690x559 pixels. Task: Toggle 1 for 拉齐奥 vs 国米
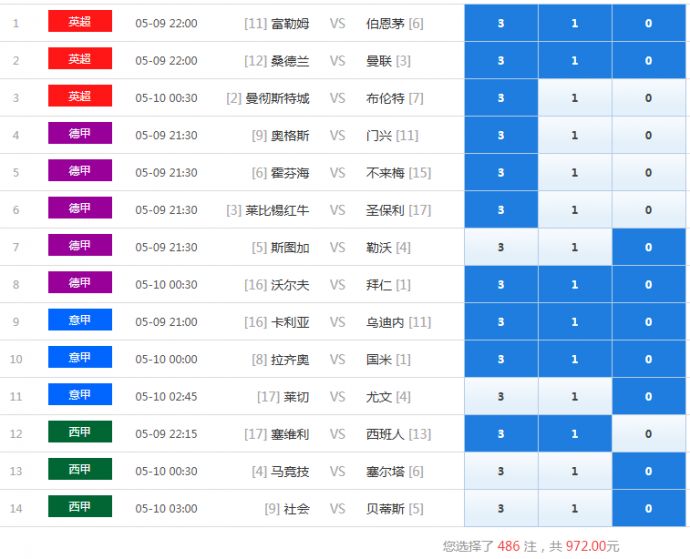(x=575, y=359)
